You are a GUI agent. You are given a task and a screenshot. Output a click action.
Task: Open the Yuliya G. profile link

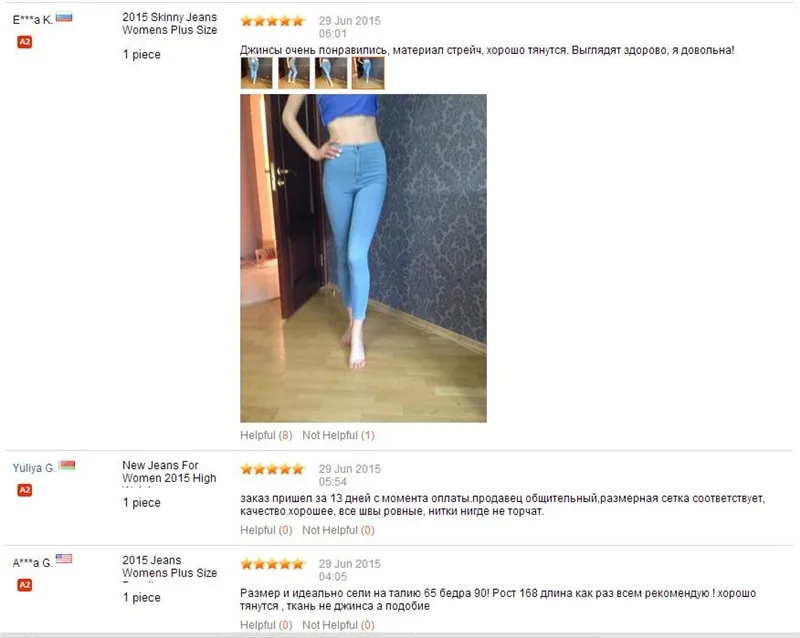click(34, 468)
